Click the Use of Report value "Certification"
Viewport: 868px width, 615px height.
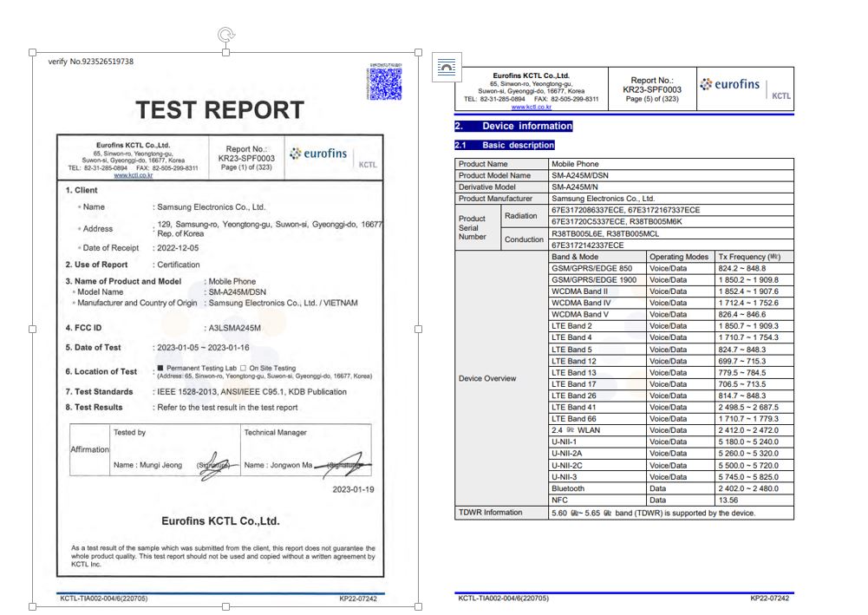click(179, 265)
